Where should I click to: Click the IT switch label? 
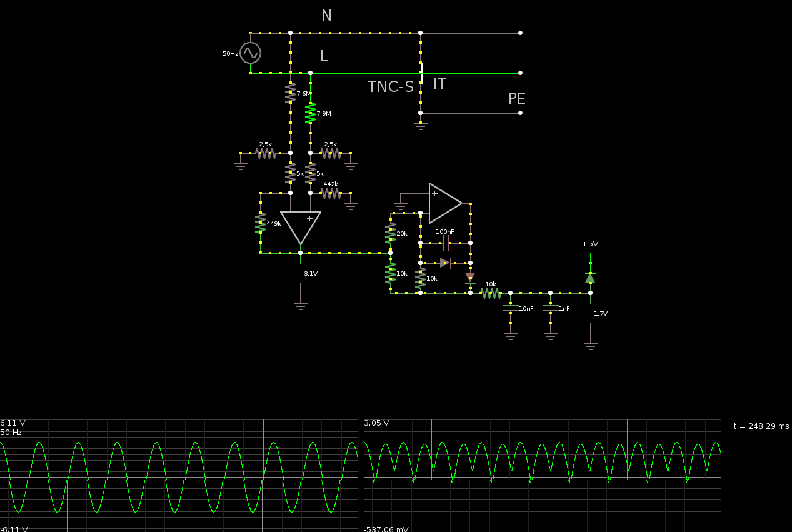pyautogui.click(x=440, y=84)
